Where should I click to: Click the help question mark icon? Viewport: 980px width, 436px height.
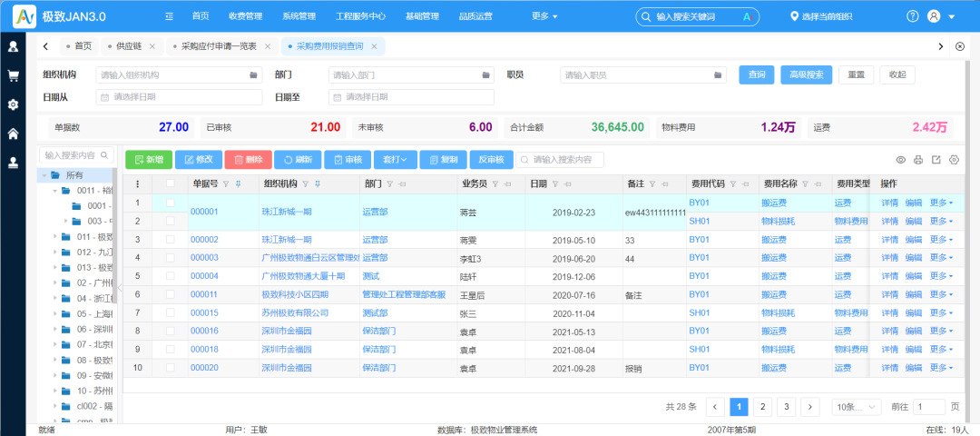(913, 16)
